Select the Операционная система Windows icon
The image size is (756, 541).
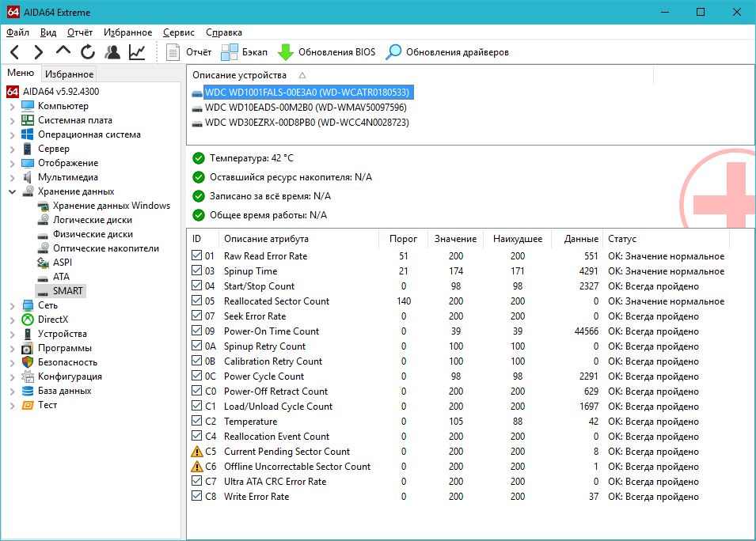pyautogui.click(x=28, y=134)
